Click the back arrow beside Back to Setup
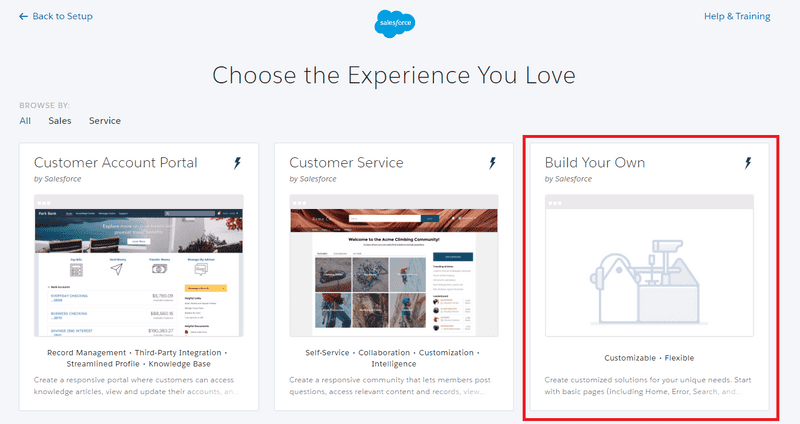The height and width of the screenshot is (424, 800). click(x=23, y=16)
